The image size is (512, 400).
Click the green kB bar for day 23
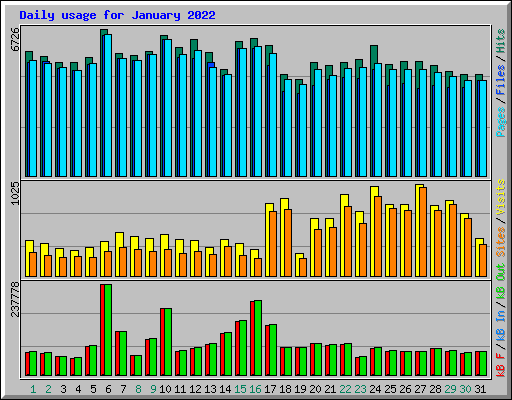tap(363, 366)
